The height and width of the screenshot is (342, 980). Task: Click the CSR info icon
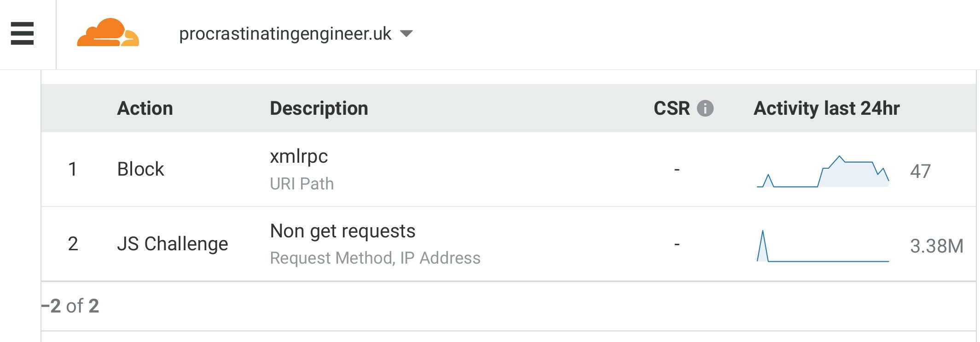(x=705, y=109)
